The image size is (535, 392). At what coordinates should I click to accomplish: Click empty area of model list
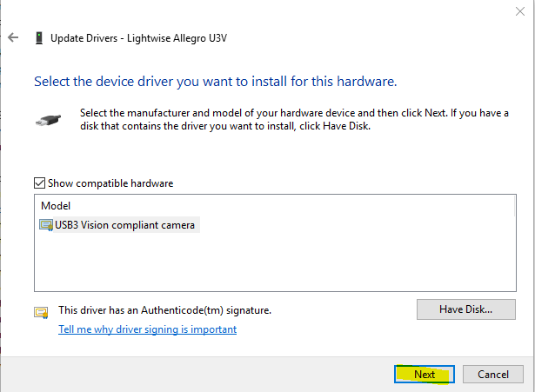[x=275, y=262]
